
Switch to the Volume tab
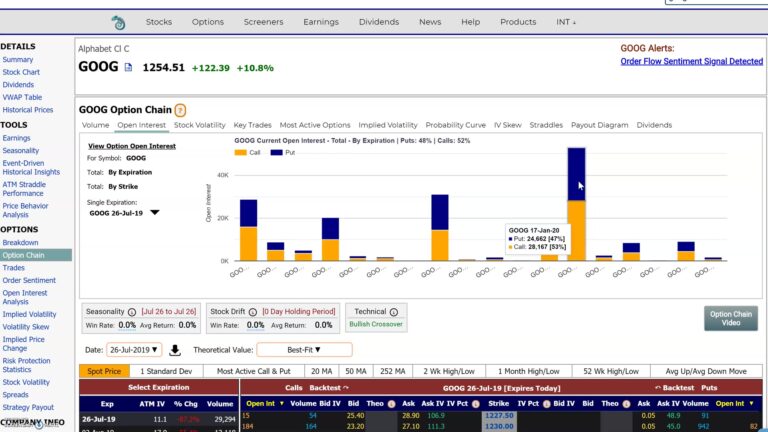(96, 125)
